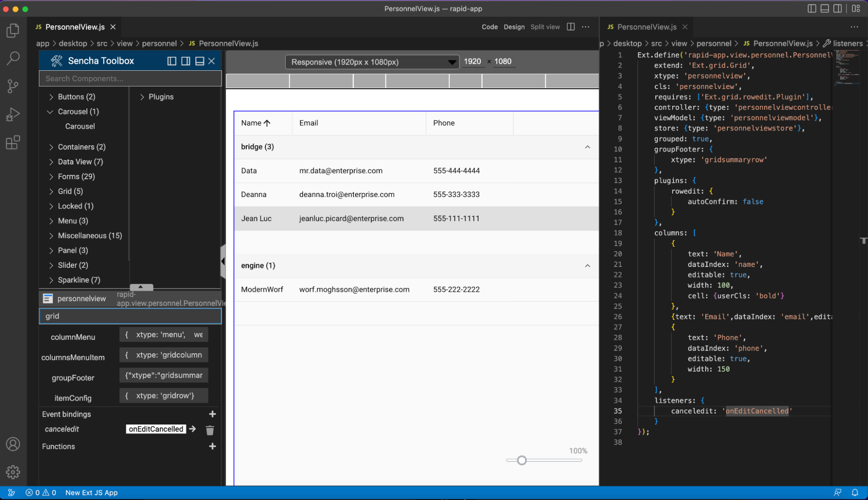Dock Sencha Toolbox to the right
Viewport: 868px width, 500px height.
tap(186, 61)
